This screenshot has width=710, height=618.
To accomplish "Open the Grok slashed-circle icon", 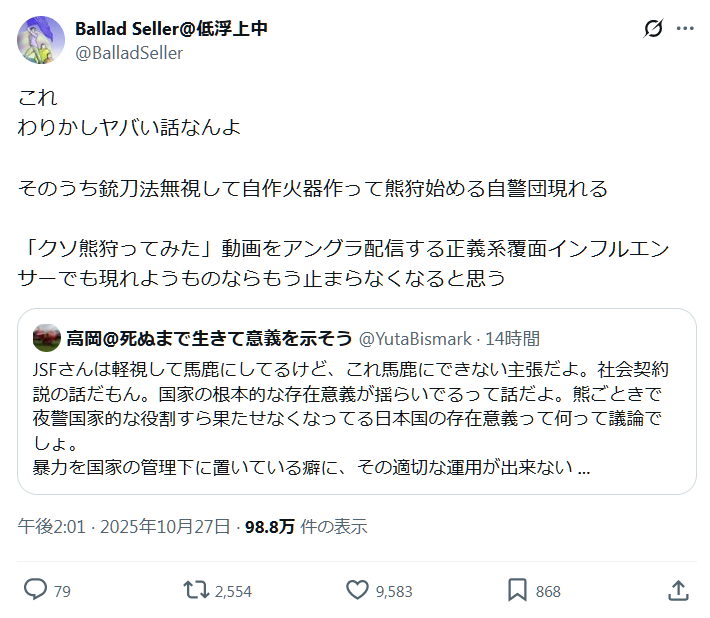I will pyautogui.click(x=653, y=29).
